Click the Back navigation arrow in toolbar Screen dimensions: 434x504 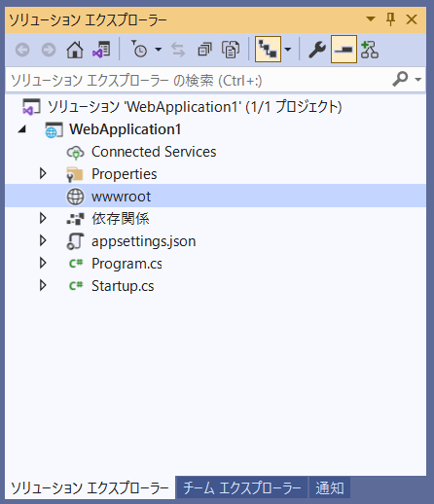[22, 50]
